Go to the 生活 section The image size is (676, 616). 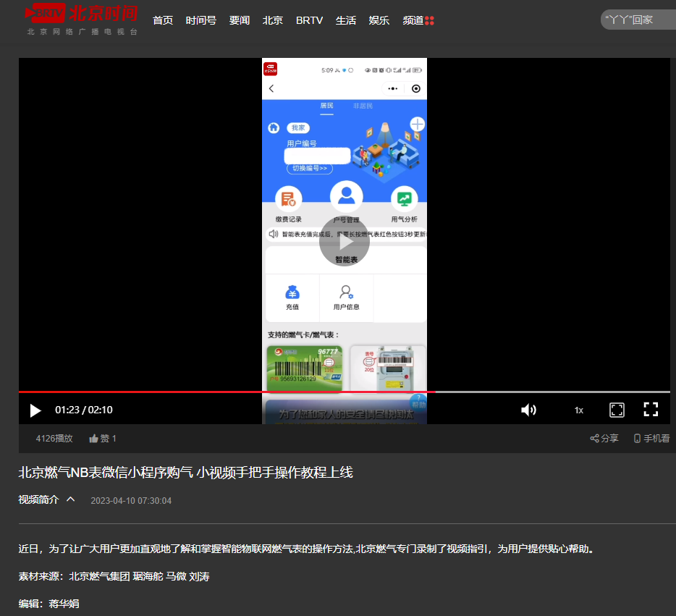click(x=346, y=20)
